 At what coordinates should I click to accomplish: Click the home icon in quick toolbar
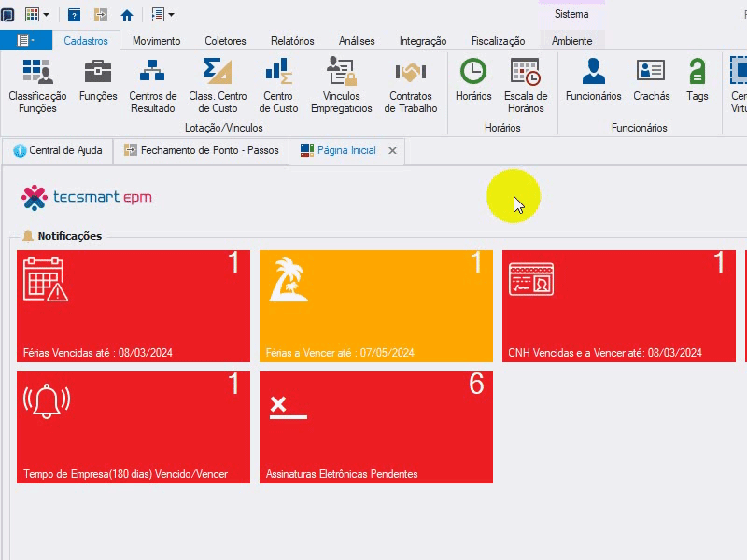coord(127,15)
